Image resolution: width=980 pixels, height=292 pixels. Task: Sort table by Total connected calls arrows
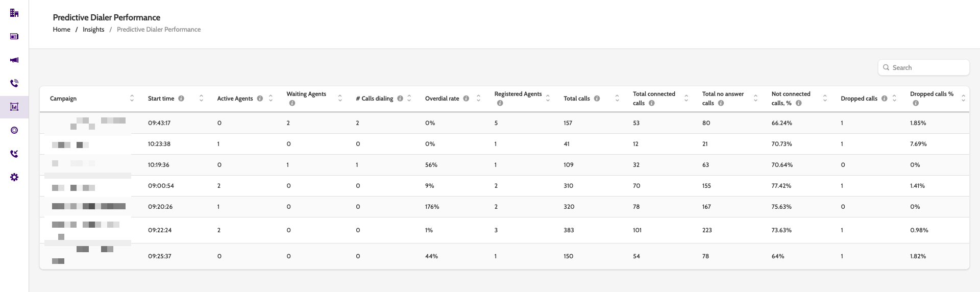(686, 98)
